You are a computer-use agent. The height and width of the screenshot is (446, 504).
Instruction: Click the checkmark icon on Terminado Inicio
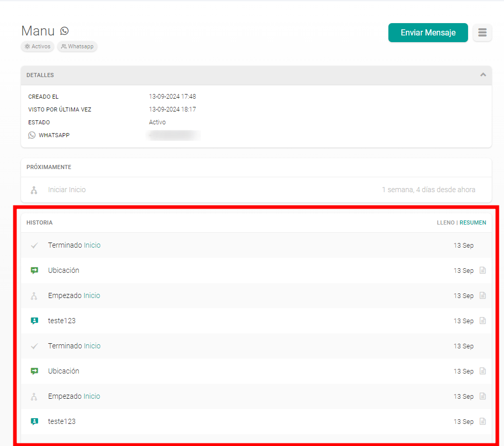[x=34, y=245]
